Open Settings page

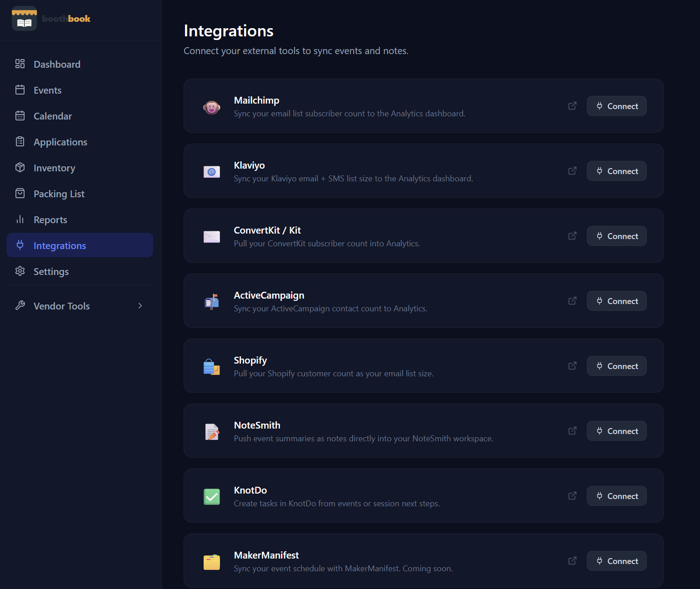[80, 271]
